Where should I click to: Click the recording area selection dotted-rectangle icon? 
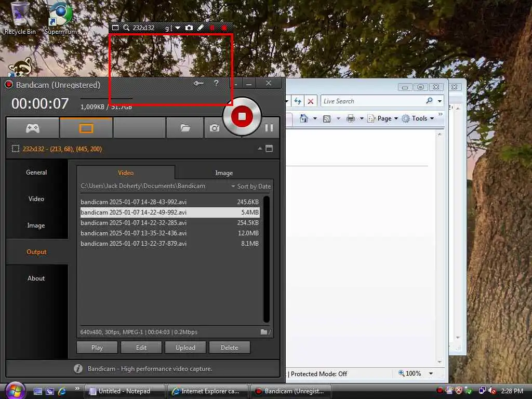point(15,149)
